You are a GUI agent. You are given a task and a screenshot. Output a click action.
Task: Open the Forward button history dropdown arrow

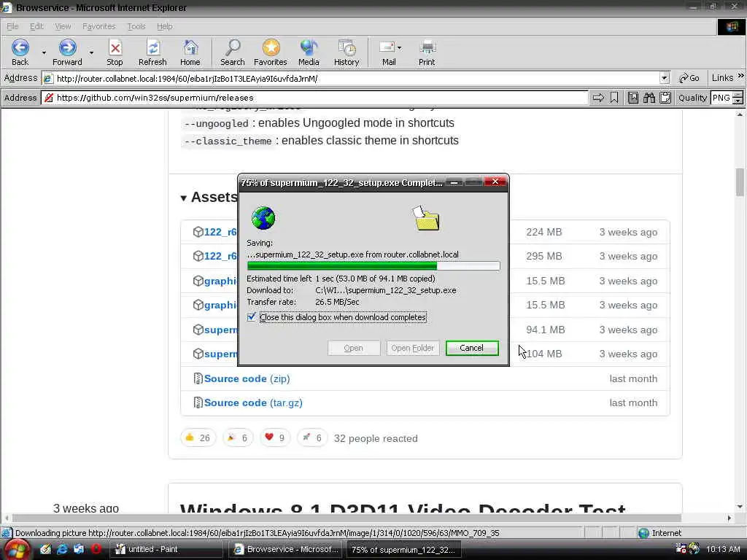91,52
